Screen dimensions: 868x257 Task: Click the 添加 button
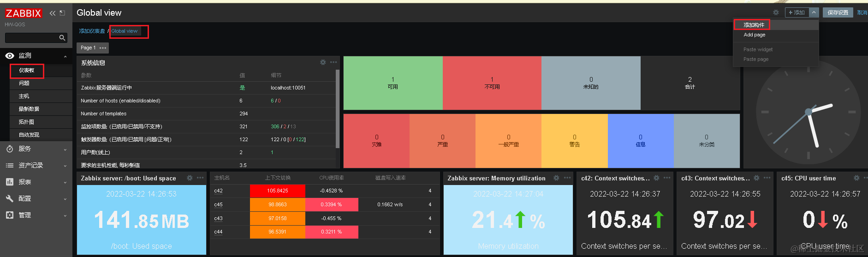pos(797,12)
